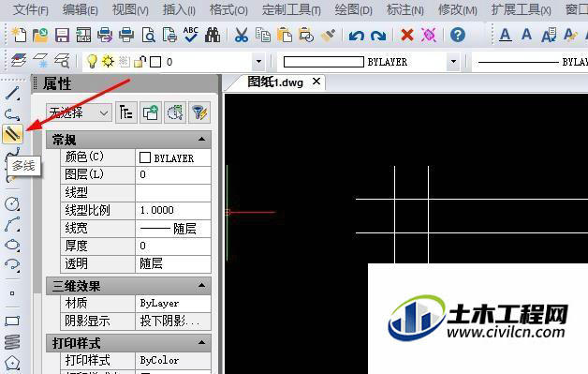Collapse the 三维效果 section
This screenshot has height=374, width=588.
pos(201,285)
